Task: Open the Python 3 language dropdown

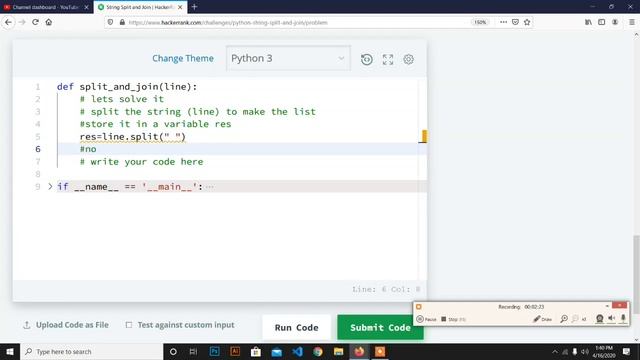Action: [x=288, y=58]
